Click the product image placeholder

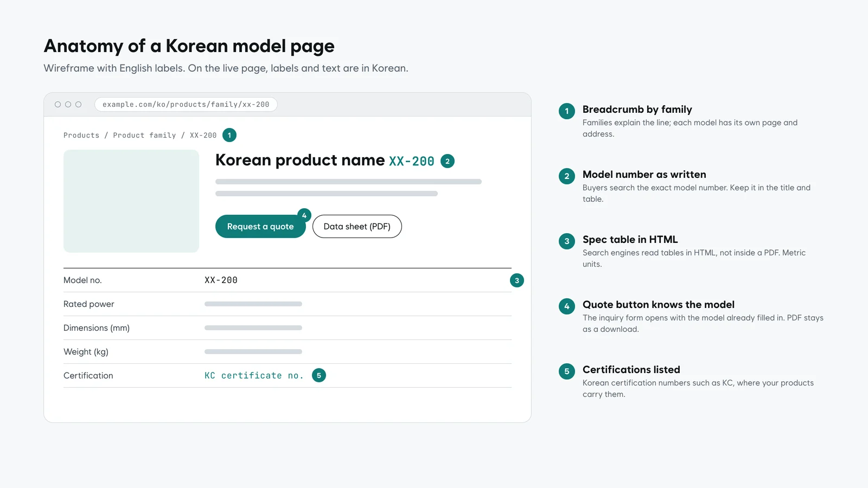[x=131, y=201]
